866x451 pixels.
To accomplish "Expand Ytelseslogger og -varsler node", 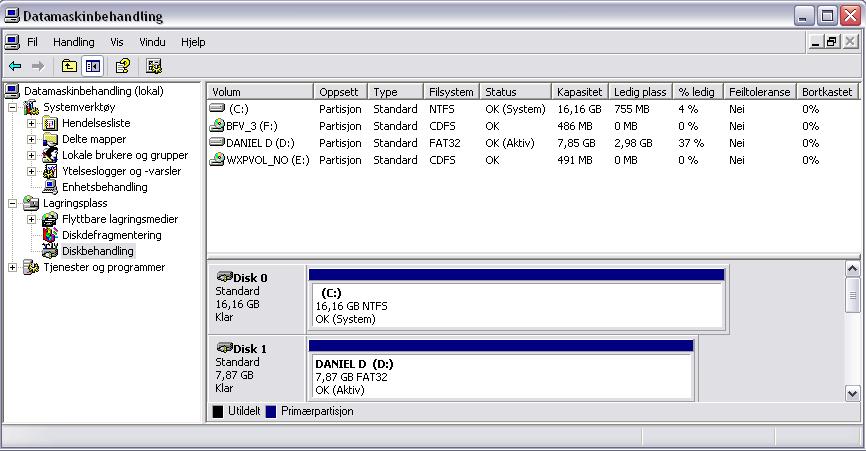I will 31,171.
